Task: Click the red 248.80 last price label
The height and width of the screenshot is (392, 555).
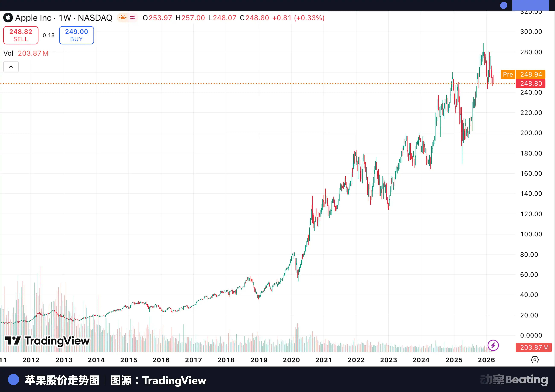Action: coord(531,84)
